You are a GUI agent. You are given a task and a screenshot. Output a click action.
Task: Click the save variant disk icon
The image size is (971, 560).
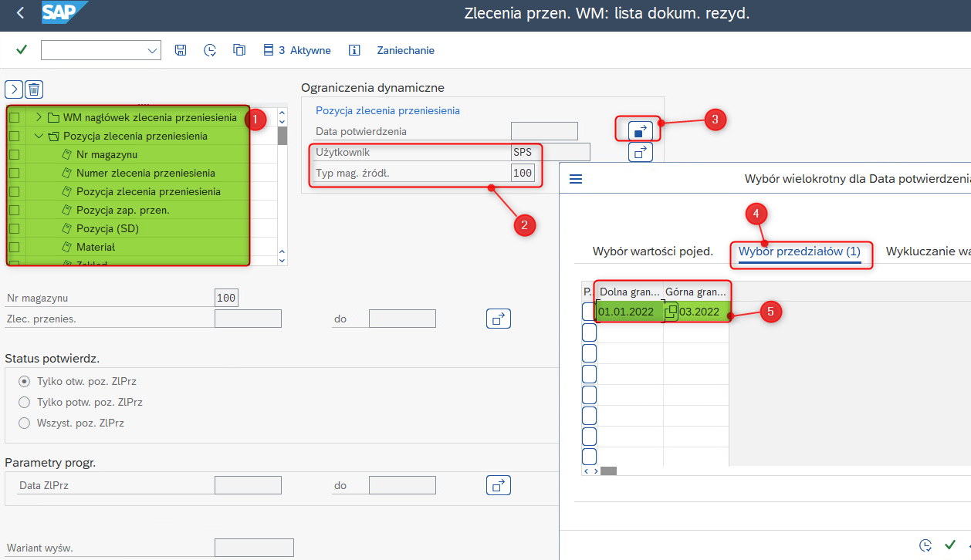(x=181, y=50)
